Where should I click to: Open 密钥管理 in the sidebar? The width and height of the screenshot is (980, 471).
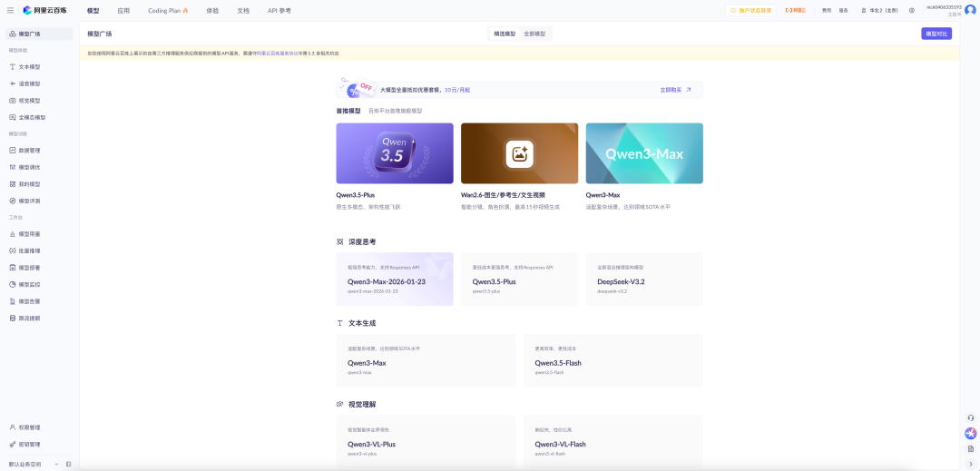click(x=39, y=445)
